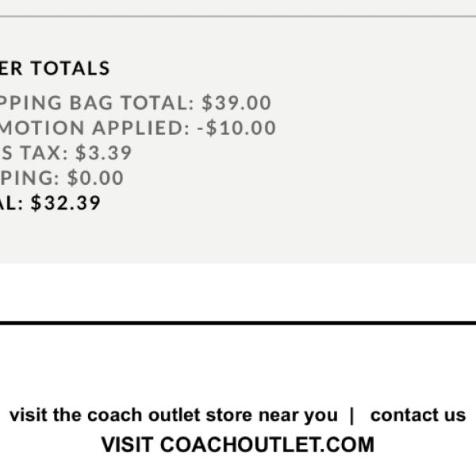This screenshot has height=476, width=476.
Task: Click the words near you in store link
Action: point(298,416)
